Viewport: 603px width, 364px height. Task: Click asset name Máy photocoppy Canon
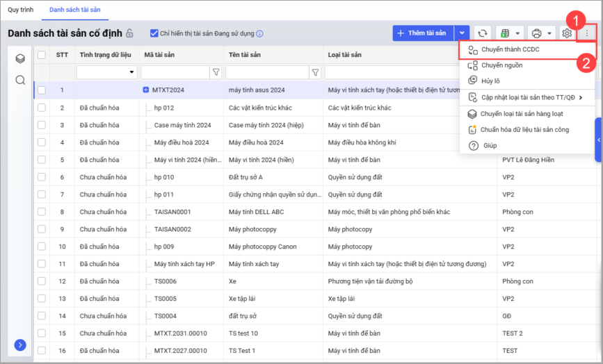click(263, 247)
